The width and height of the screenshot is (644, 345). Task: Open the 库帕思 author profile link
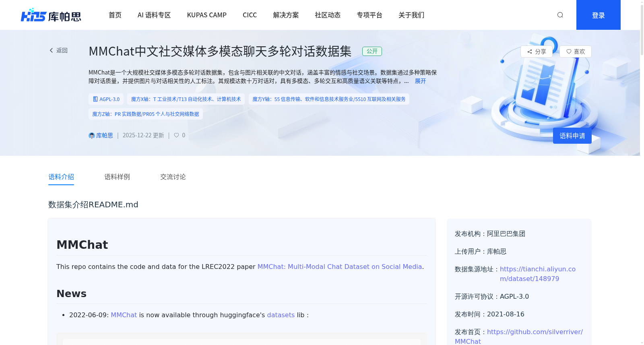point(104,136)
